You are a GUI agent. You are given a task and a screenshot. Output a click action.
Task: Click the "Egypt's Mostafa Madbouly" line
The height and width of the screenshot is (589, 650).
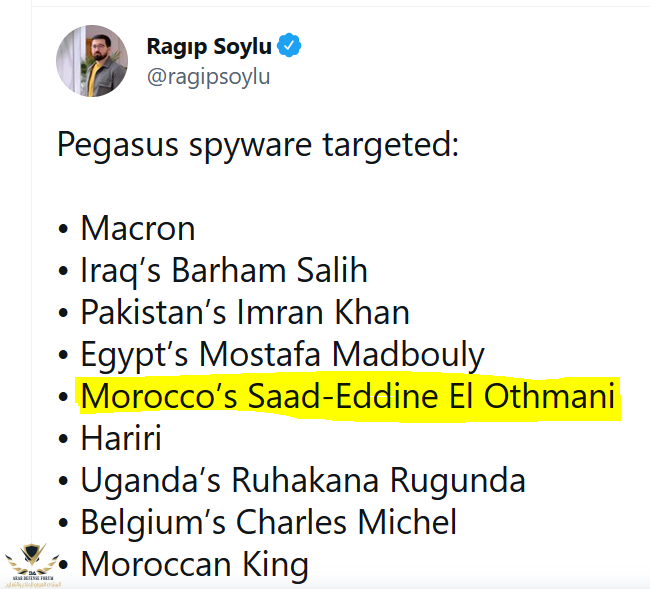pos(282,355)
